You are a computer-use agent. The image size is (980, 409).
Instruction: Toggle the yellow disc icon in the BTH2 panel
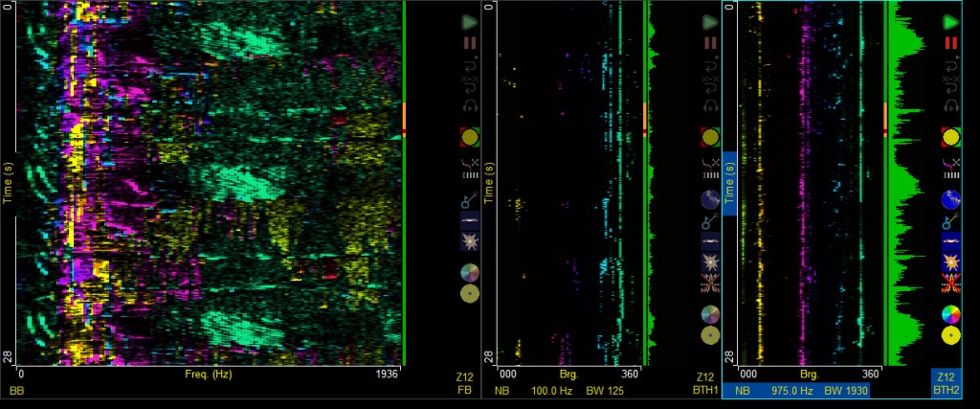[x=950, y=335]
